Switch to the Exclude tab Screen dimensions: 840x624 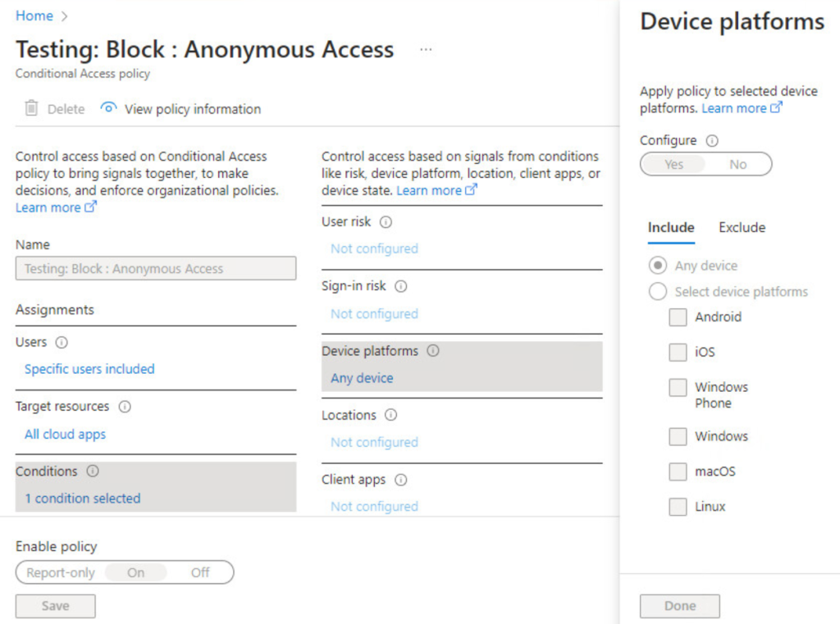tap(742, 228)
